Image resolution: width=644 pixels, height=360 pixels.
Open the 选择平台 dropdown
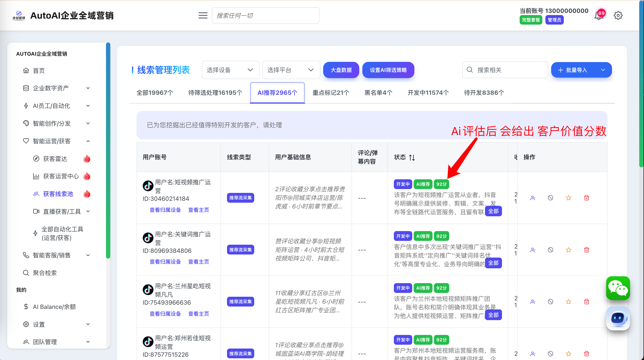click(291, 70)
